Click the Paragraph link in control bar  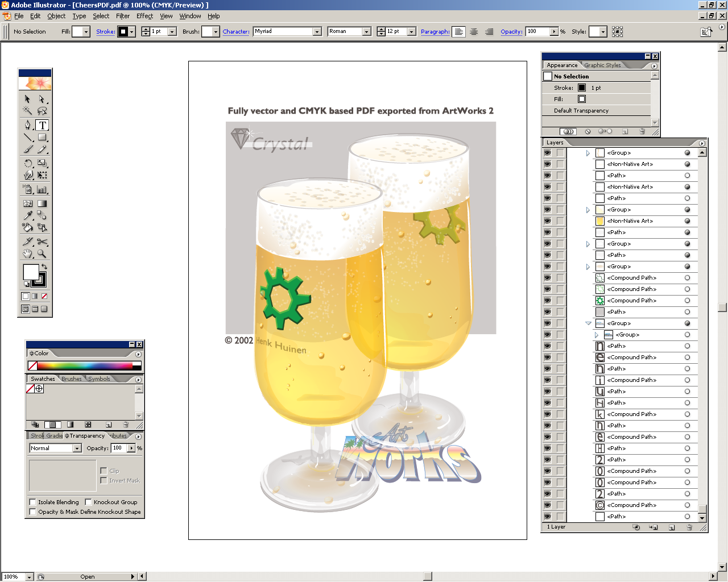(x=435, y=32)
